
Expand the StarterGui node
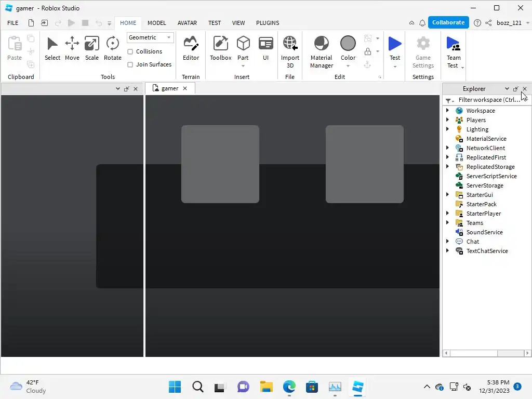click(x=447, y=194)
